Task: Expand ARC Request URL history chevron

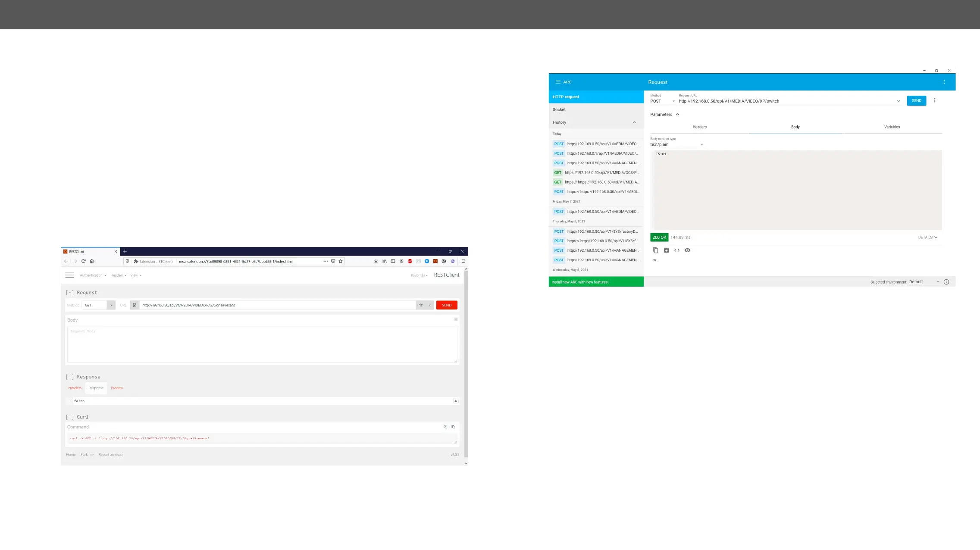Action: pos(899,101)
